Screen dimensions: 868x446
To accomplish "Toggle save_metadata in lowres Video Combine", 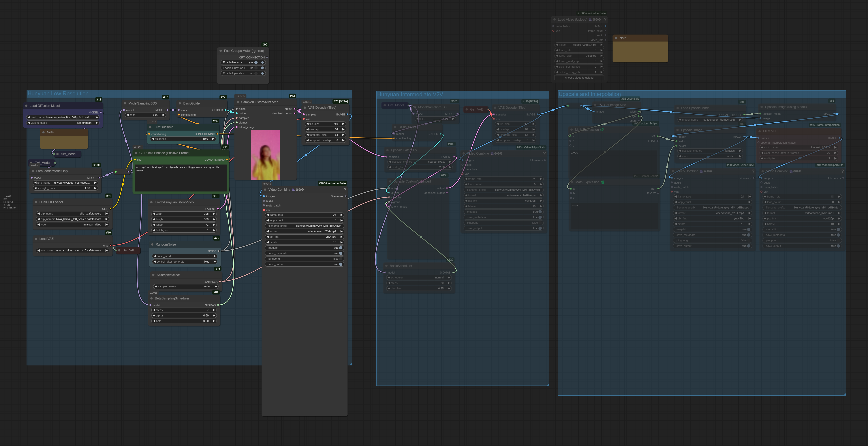I will pos(341,253).
